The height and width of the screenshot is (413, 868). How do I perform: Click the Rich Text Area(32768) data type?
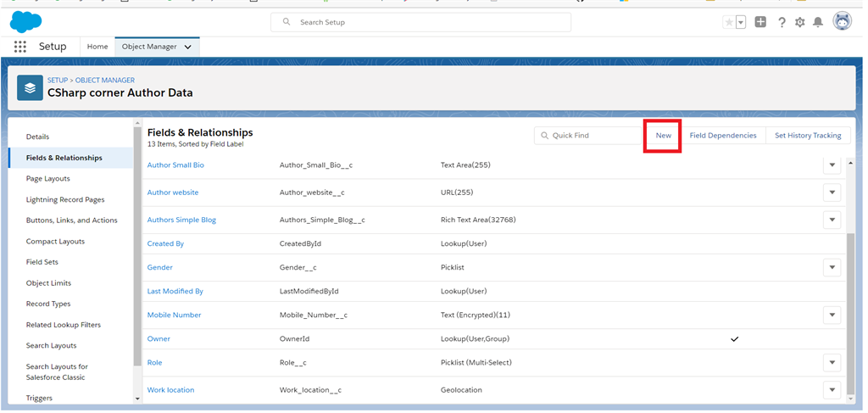(x=478, y=220)
